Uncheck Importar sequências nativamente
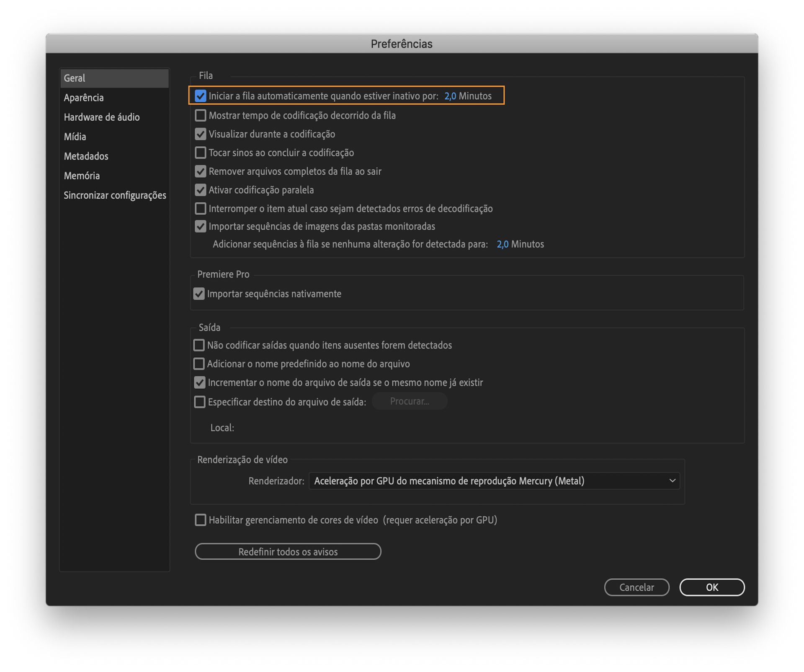The height and width of the screenshot is (672, 804). click(x=199, y=294)
